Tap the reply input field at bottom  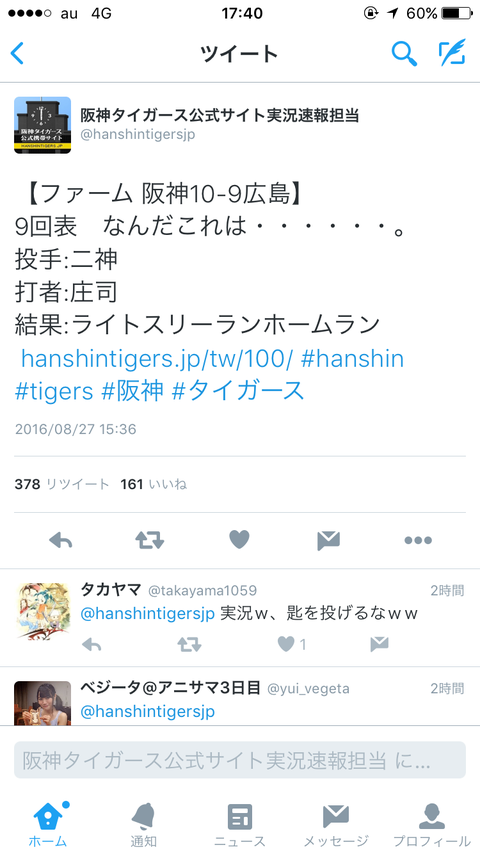point(240,760)
